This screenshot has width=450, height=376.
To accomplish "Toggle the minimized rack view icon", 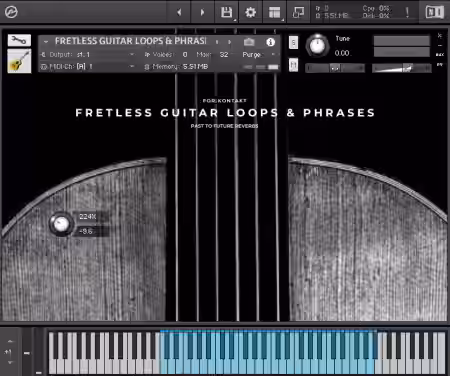I will 298,12.
